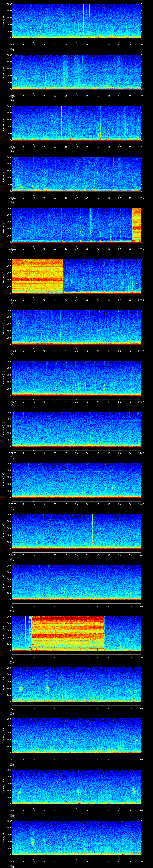Click the 10:27:00 start time label
The image size is (153, 868).
(12, 708)
